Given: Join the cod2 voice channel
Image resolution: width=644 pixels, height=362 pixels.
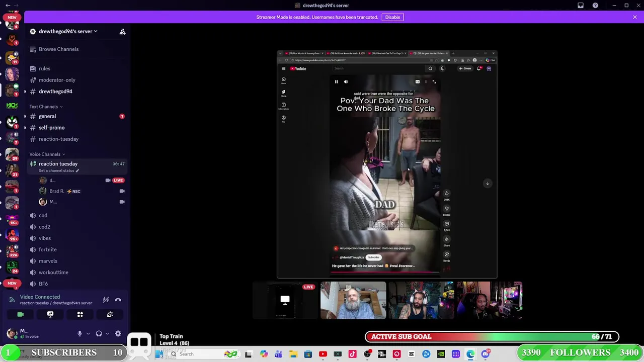Looking at the screenshot, I should click(x=76, y=227).
